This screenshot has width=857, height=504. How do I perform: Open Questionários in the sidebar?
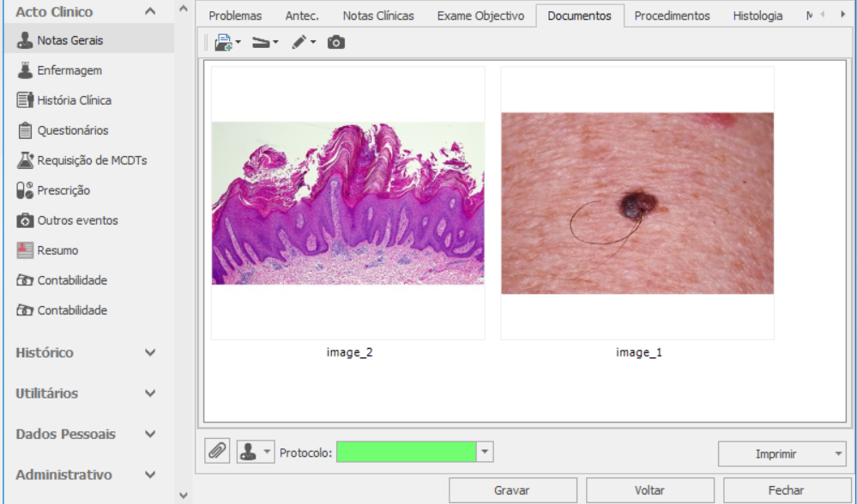pyautogui.click(x=72, y=130)
